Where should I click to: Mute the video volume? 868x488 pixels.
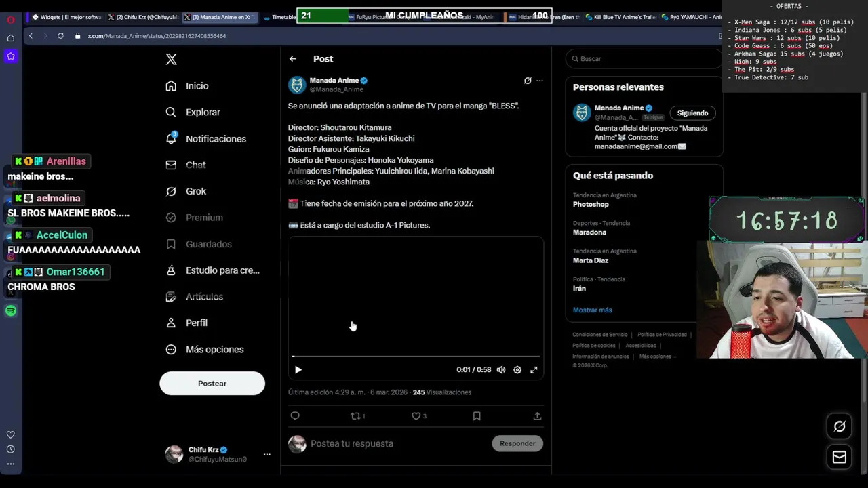point(501,370)
